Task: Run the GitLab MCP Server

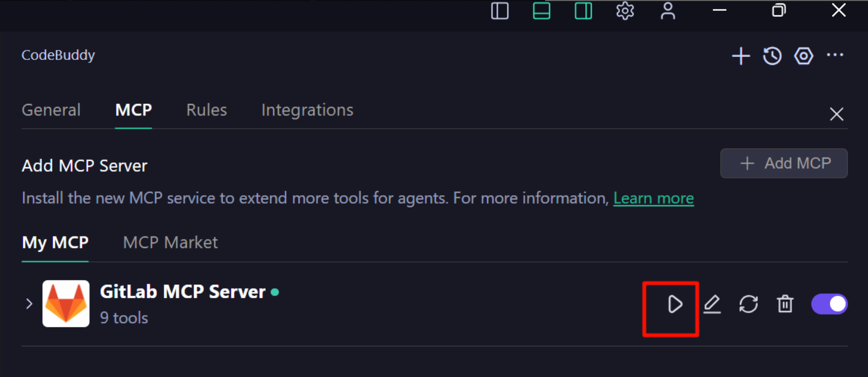Action: click(675, 304)
